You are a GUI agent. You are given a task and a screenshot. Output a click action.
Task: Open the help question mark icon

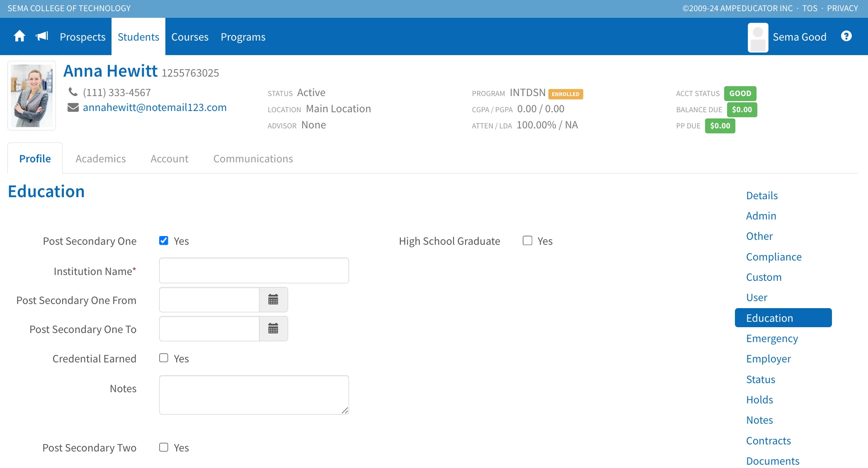846,36
